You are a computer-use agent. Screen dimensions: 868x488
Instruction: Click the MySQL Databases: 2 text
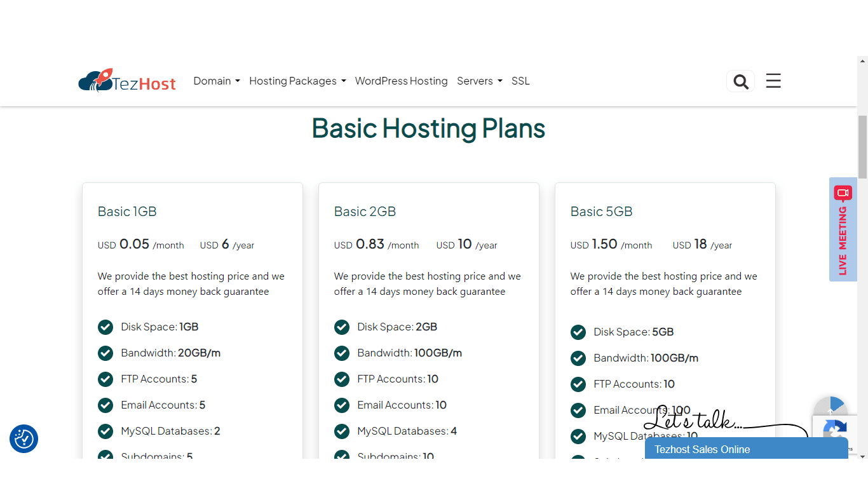tap(170, 431)
